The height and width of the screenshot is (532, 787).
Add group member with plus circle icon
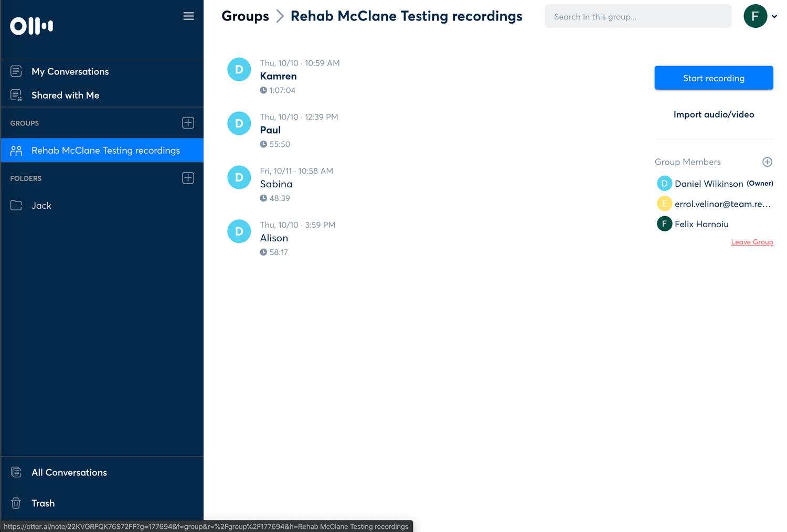click(x=767, y=162)
